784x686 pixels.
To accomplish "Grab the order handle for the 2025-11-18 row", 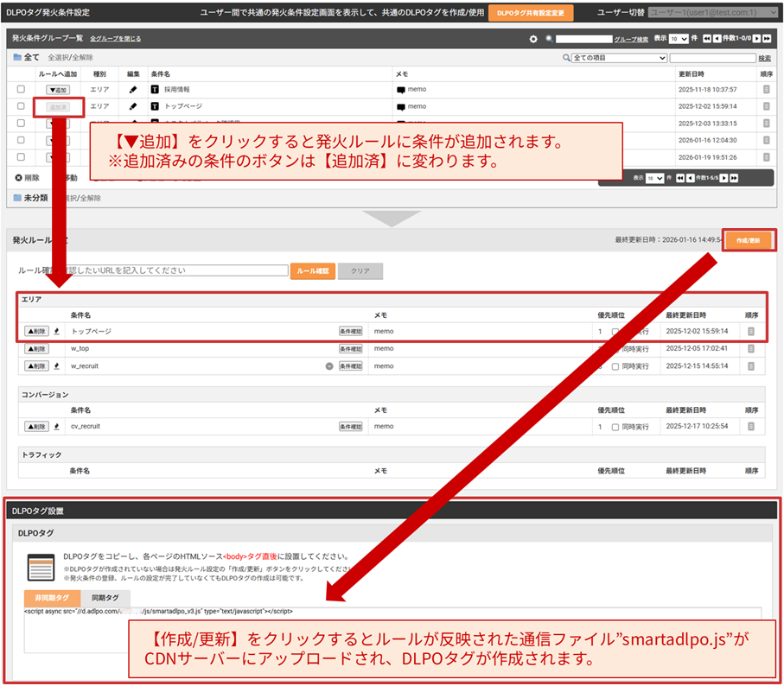I will coord(766,90).
